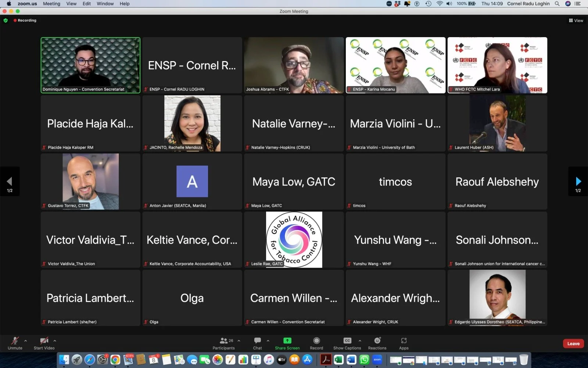Viewport: 588px width, 368px height.
Task: Open Numbers from the Dock
Action: [x=243, y=360]
